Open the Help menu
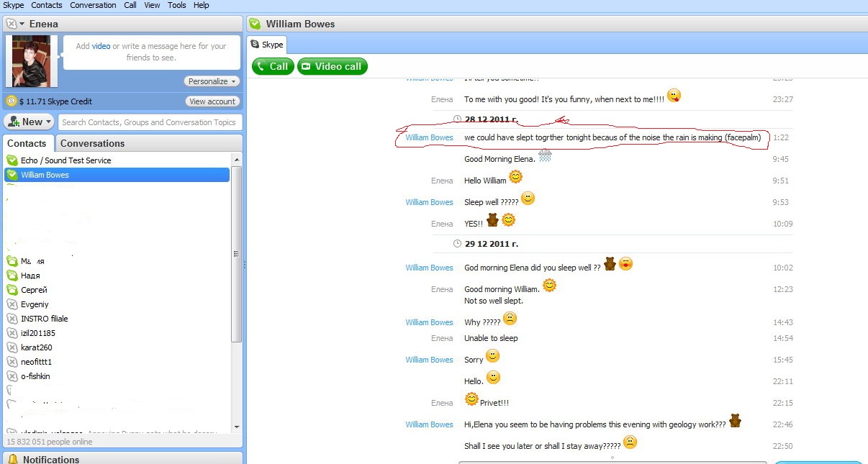 (202, 5)
